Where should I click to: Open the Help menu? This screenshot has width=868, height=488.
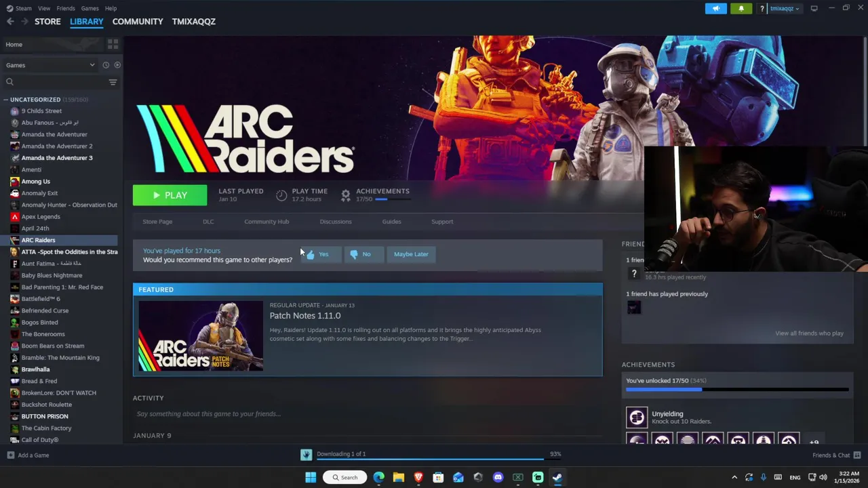[111, 8]
